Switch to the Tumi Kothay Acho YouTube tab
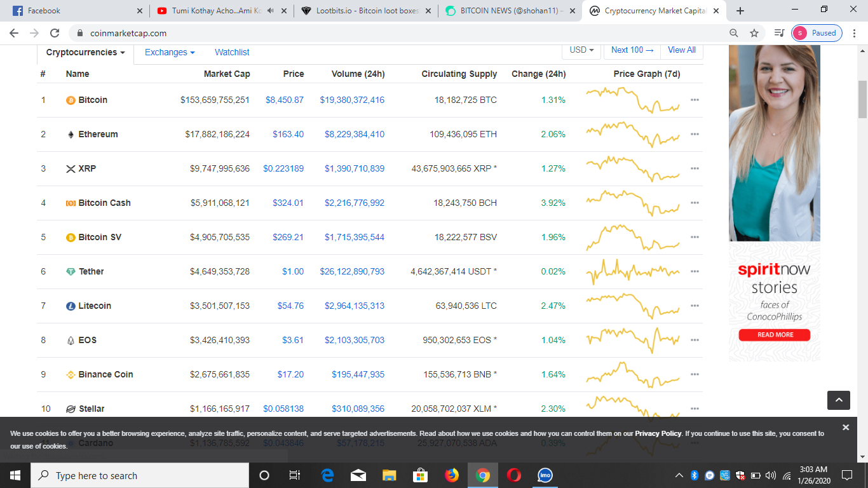 pos(220,11)
